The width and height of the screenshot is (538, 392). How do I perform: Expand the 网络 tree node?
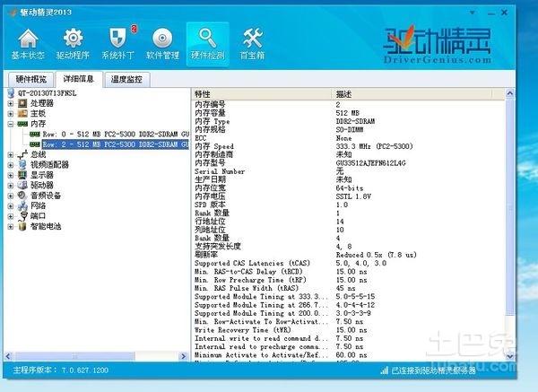(x=11, y=206)
